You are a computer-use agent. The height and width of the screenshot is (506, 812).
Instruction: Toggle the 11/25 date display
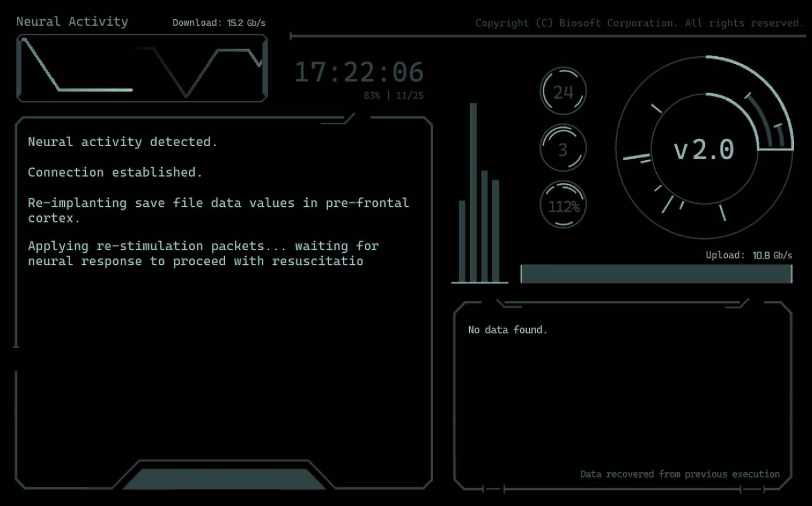tap(410, 96)
